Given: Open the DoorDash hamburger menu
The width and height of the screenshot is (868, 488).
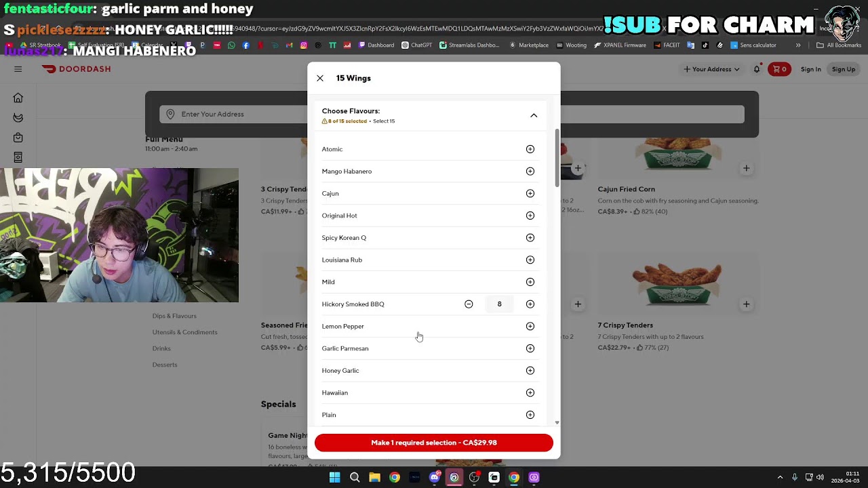Looking at the screenshot, I should 18,69.
